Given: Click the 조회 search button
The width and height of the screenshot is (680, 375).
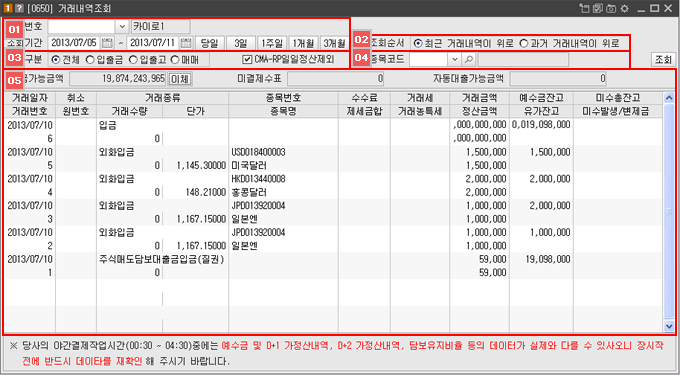Looking at the screenshot, I should (x=663, y=60).
